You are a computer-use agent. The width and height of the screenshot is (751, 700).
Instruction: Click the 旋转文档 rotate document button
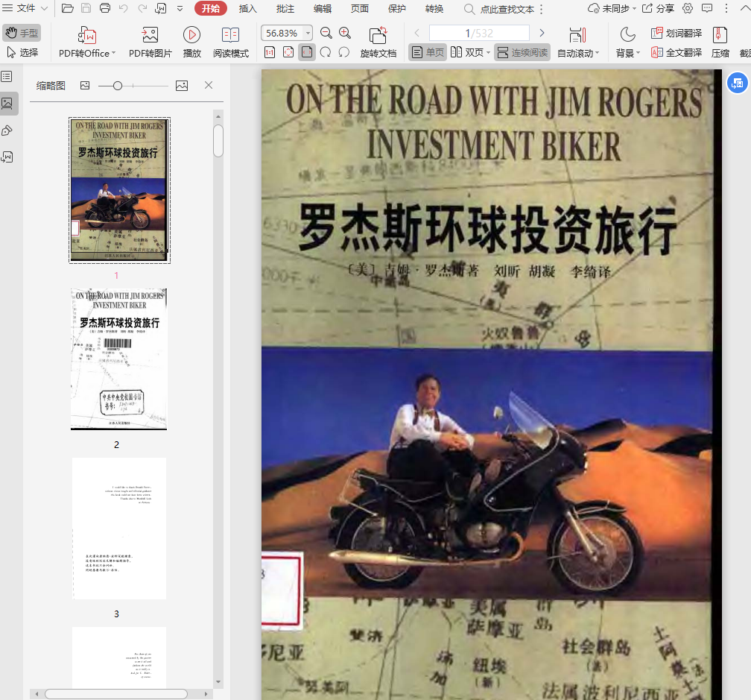(378, 42)
